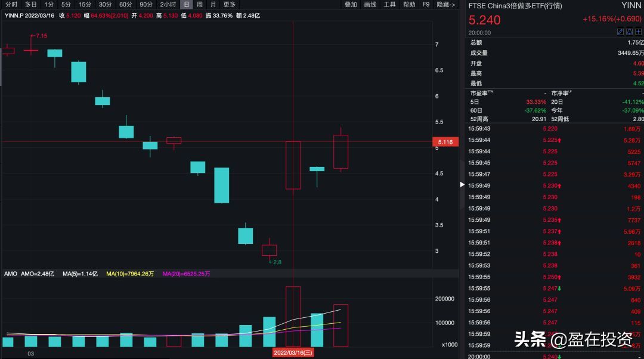
Task: Open the 画线 drawing tools
Action: [x=370, y=4]
